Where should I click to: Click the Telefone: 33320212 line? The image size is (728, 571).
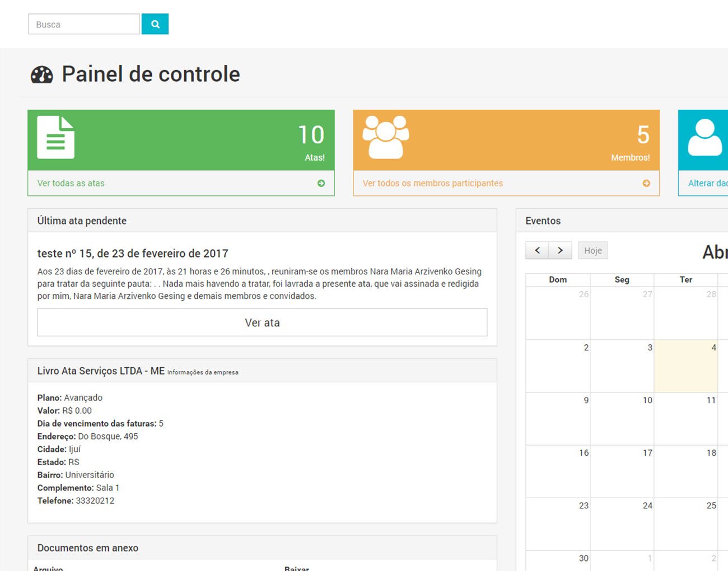76,500
